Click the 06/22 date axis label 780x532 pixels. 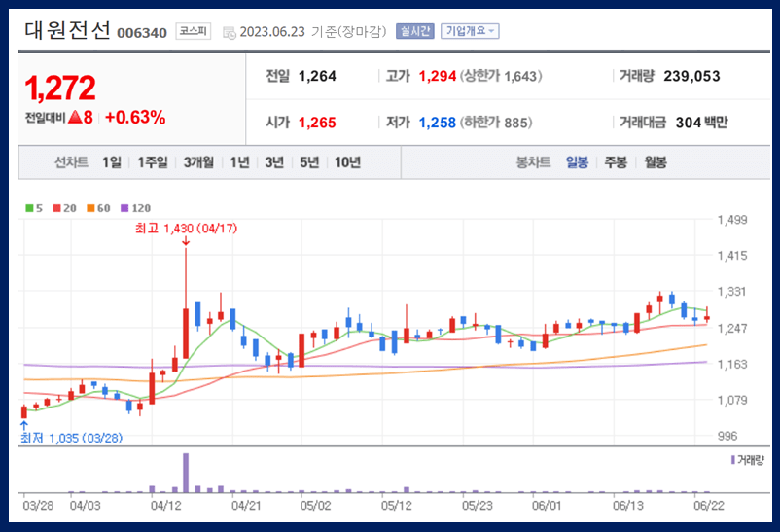(x=709, y=506)
